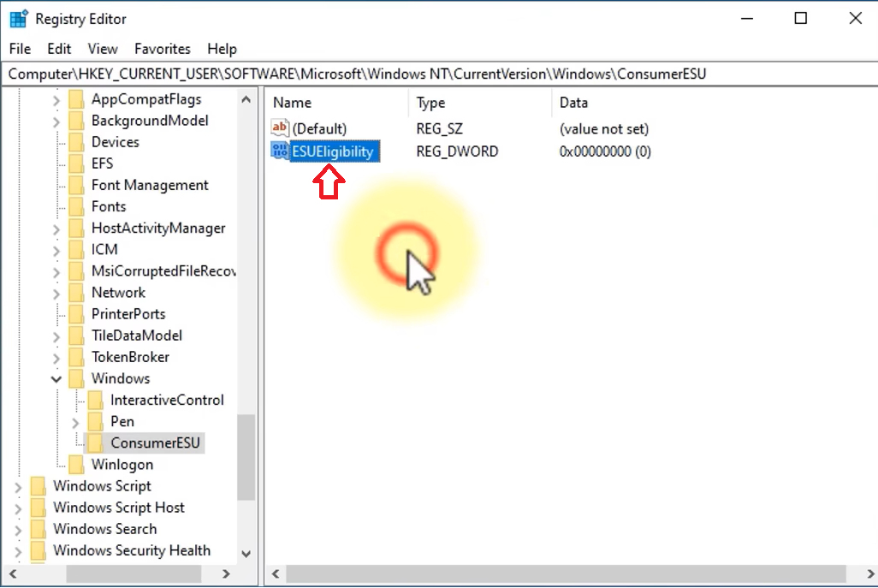This screenshot has width=878, height=588.
Task: Collapse the Windows tree node
Action: click(56, 378)
